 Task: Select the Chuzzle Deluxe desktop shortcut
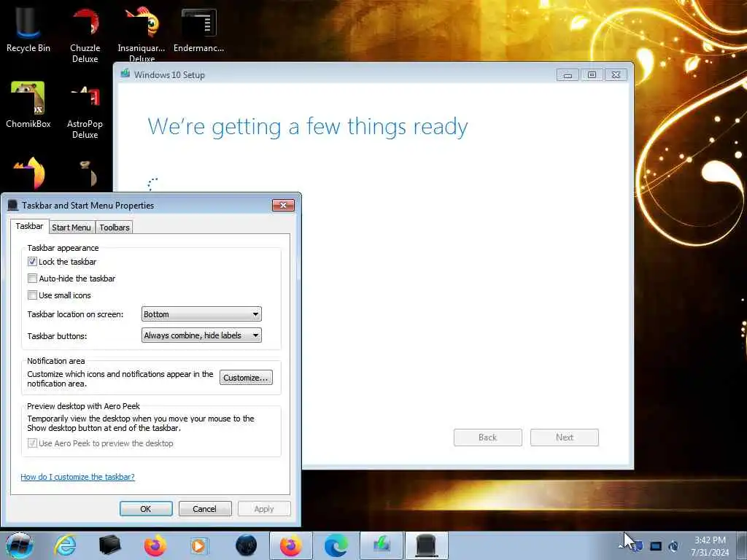pos(85,34)
